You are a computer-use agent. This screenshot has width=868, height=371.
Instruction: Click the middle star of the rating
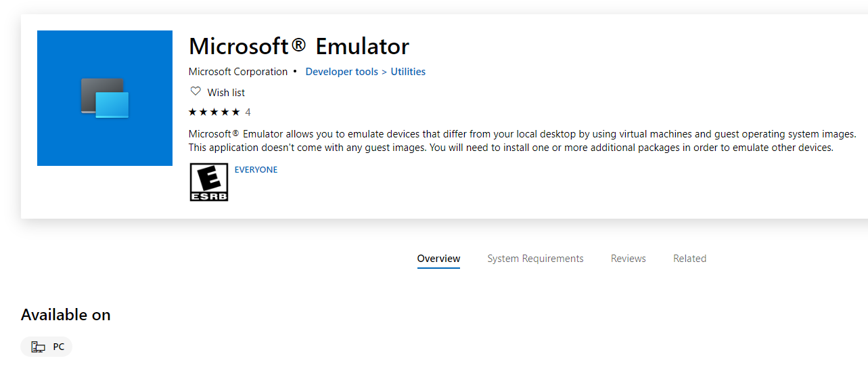pyautogui.click(x=214, y=112)
